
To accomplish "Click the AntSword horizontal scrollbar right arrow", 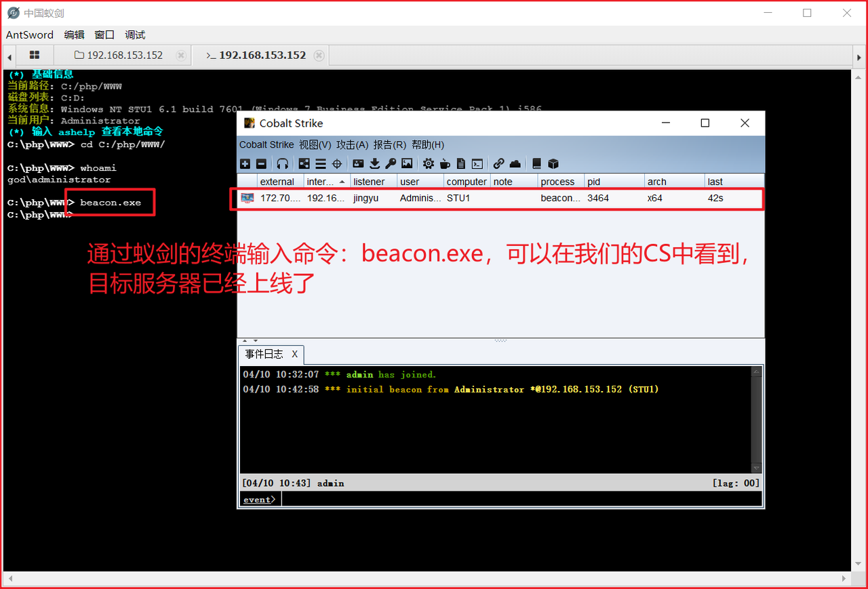I will pos(845,580).
